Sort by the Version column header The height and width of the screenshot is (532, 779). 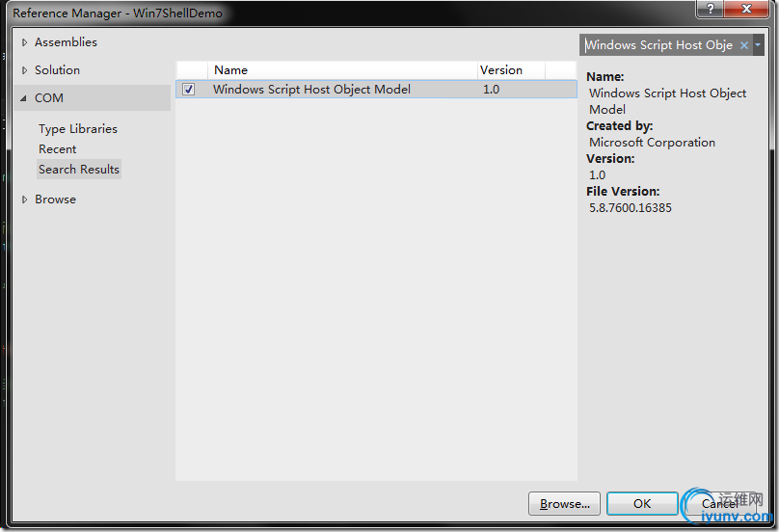pos(511,70)
